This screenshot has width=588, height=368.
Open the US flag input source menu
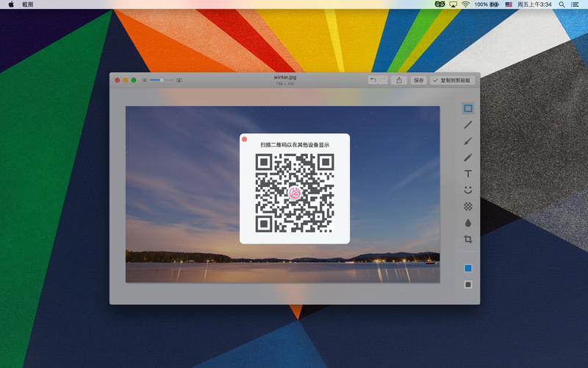point(509,4)
